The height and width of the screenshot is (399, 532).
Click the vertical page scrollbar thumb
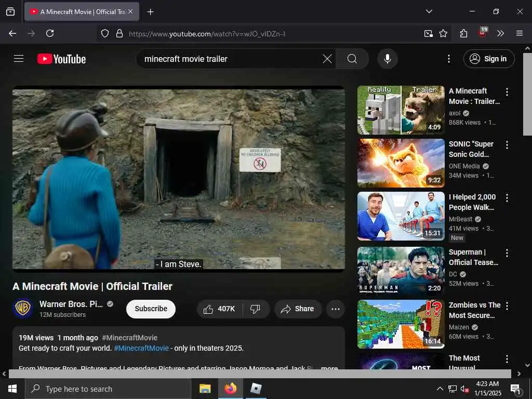pyautogui.click(x=528, y=95)
